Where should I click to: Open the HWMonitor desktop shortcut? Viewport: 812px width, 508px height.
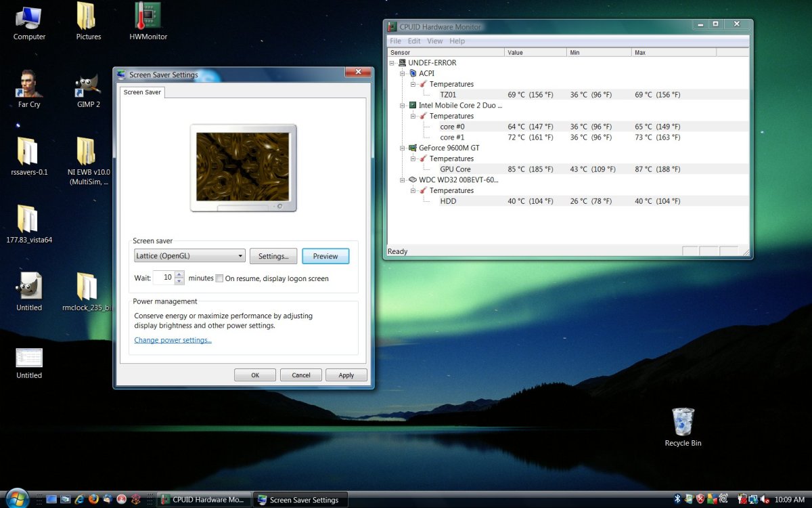tap(148, 17)
